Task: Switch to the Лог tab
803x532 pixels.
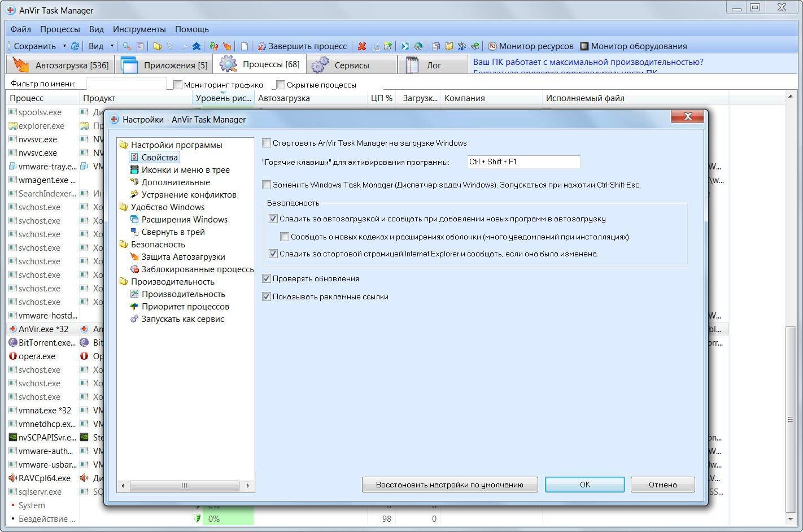Action: click(x=433, y=65)
